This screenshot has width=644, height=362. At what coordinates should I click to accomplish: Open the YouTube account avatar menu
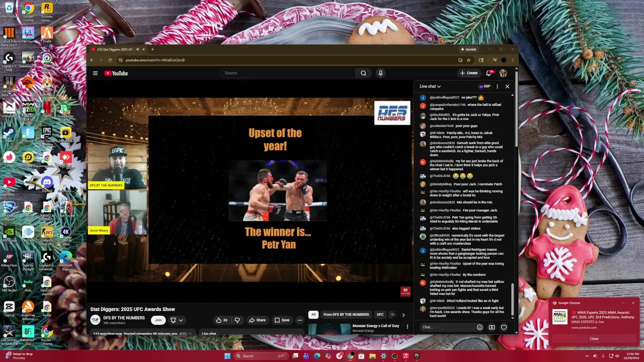point(503,73)
